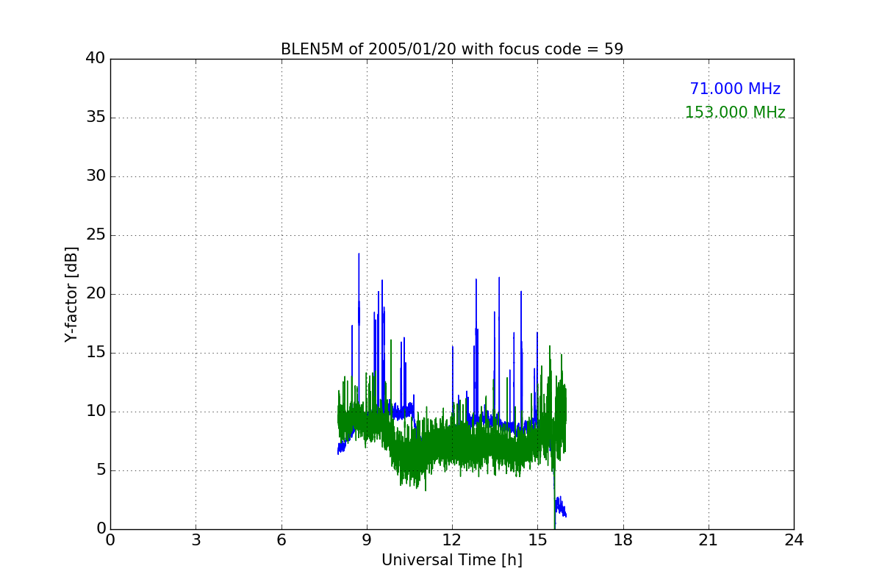Click the 10 tick label on the Y-factor axis
The width and height of the screenshot is (882, 588).
pos(95,412)
